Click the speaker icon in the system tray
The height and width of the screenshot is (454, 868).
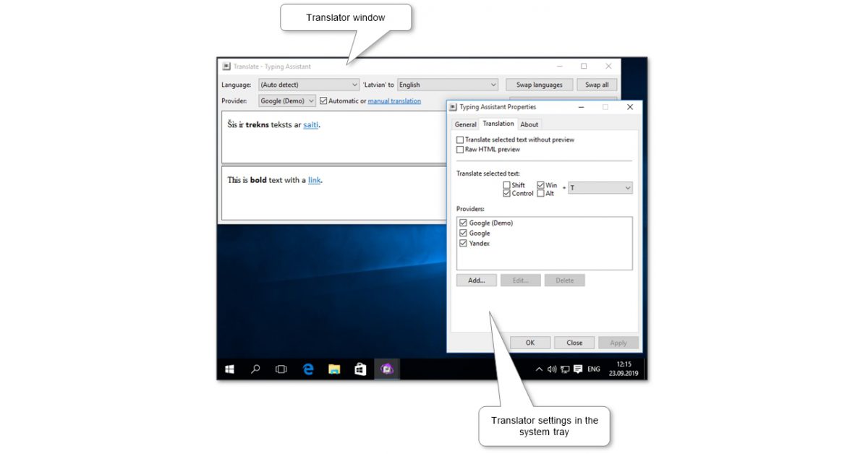pyautogui.click(x=552, y=369)
